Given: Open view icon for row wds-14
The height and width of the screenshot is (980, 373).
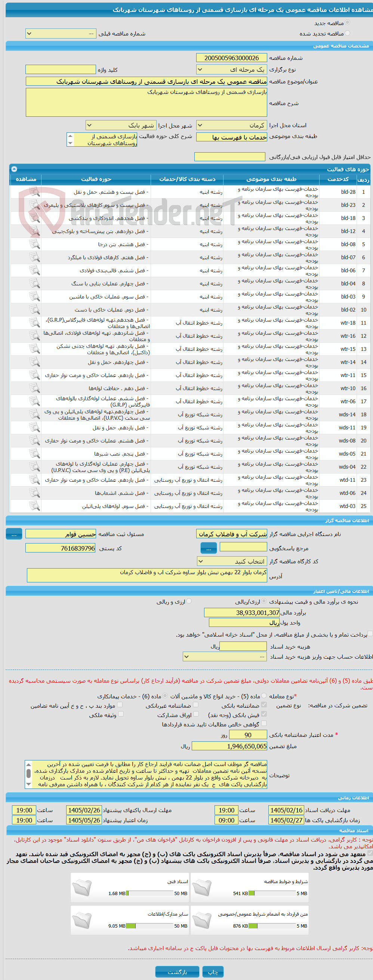Looking at the screenshot, I should coord(35,414).
